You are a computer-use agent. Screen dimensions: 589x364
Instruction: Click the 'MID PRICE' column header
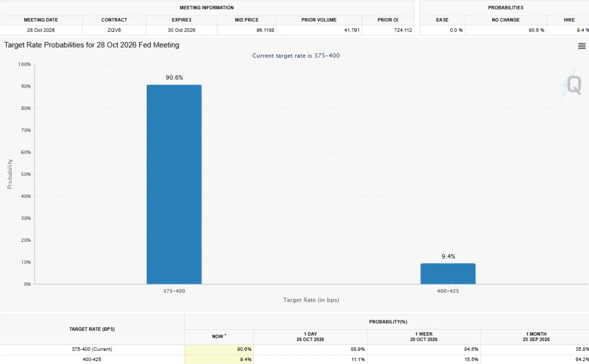pyautogui.click(x=247, y=20)
